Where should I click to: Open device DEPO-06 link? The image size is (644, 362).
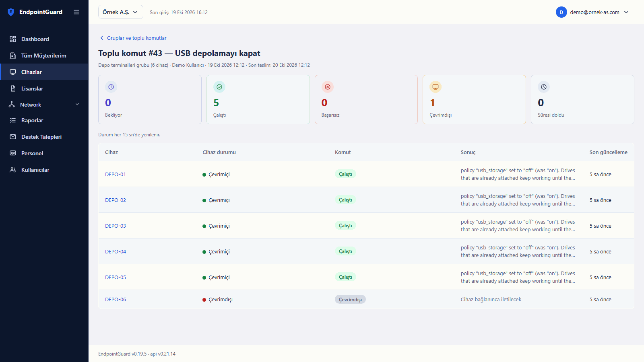tap(116, 300)
